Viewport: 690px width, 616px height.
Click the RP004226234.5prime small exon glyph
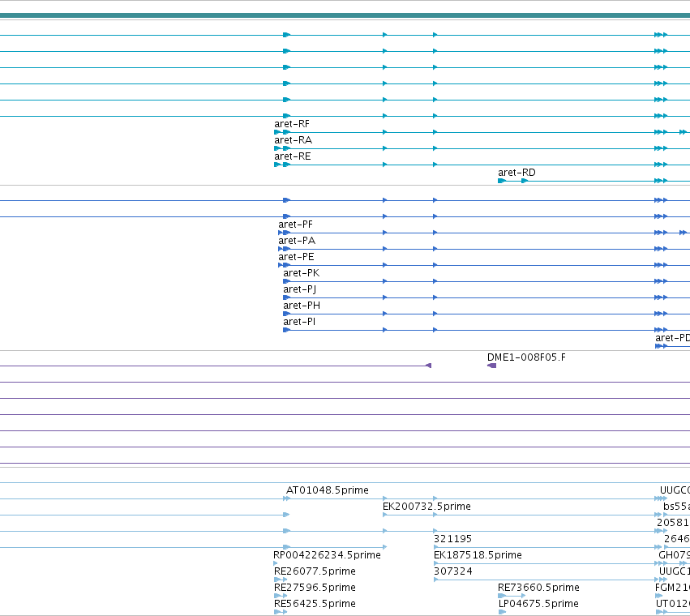[276, 563]
